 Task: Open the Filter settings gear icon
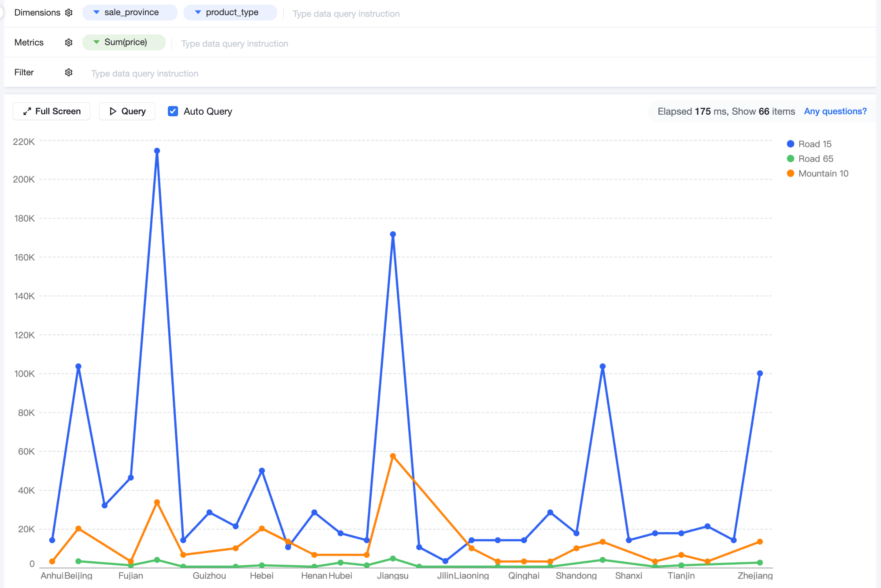point(69,72)
